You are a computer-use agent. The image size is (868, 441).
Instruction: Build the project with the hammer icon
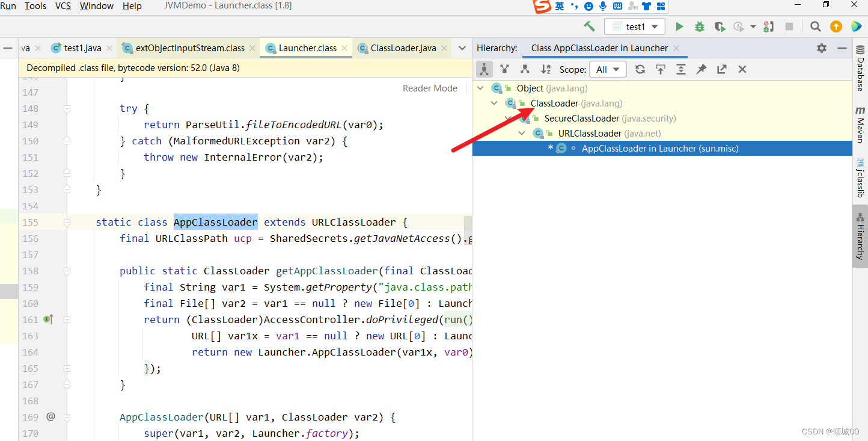[x=589, y=26]
